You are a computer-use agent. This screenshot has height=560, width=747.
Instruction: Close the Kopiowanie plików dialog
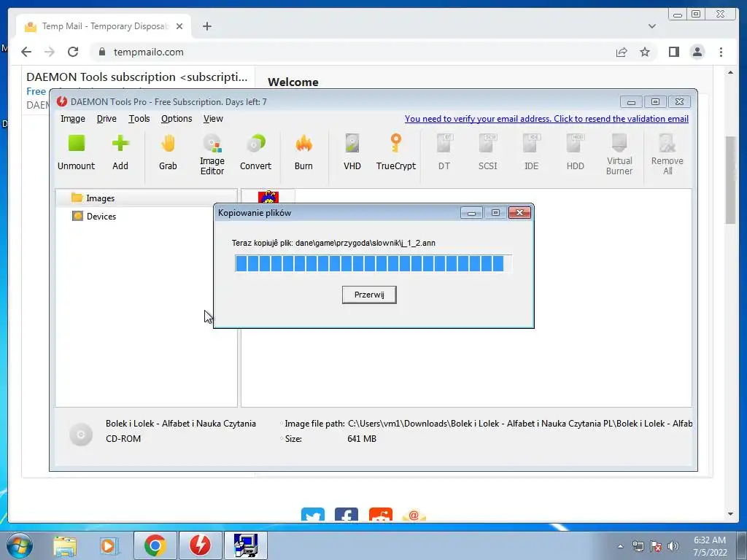point(519,212)
